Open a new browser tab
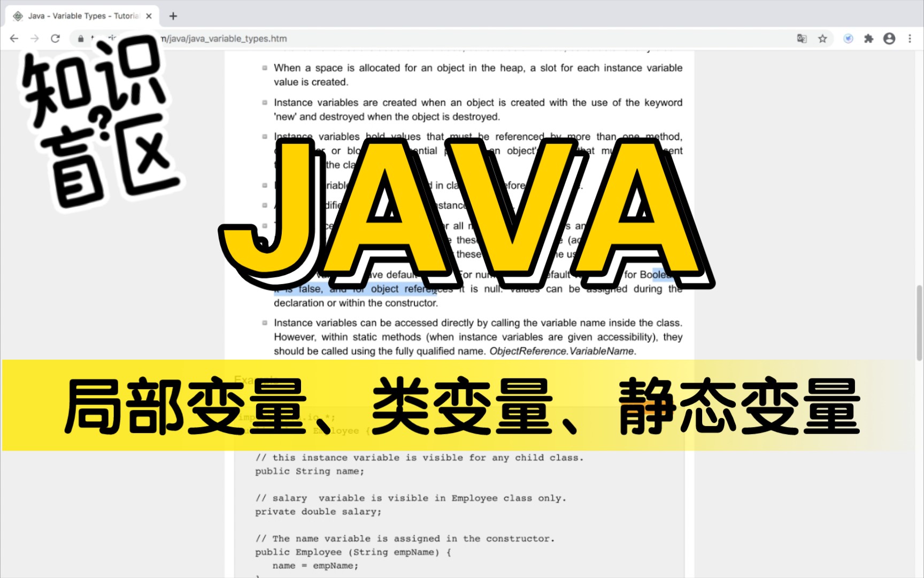The width and height of the screenshot is (924, 578). click(x=173, y=16)
